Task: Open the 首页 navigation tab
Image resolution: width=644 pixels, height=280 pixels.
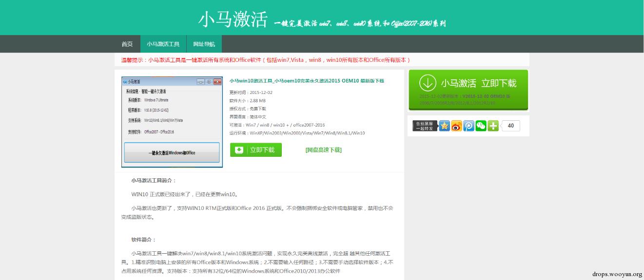Action: coord(127,44)
